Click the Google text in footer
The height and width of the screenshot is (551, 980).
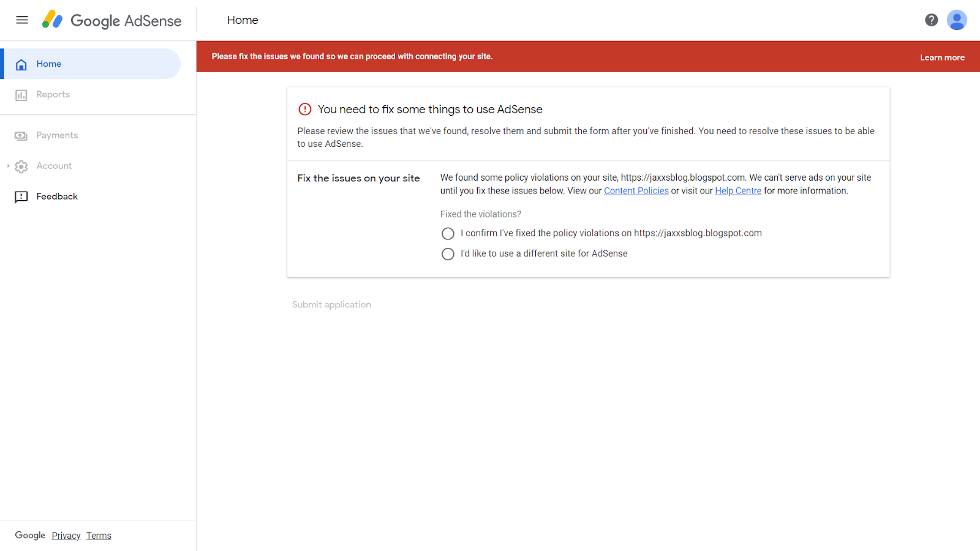click(x=30, y=535)
